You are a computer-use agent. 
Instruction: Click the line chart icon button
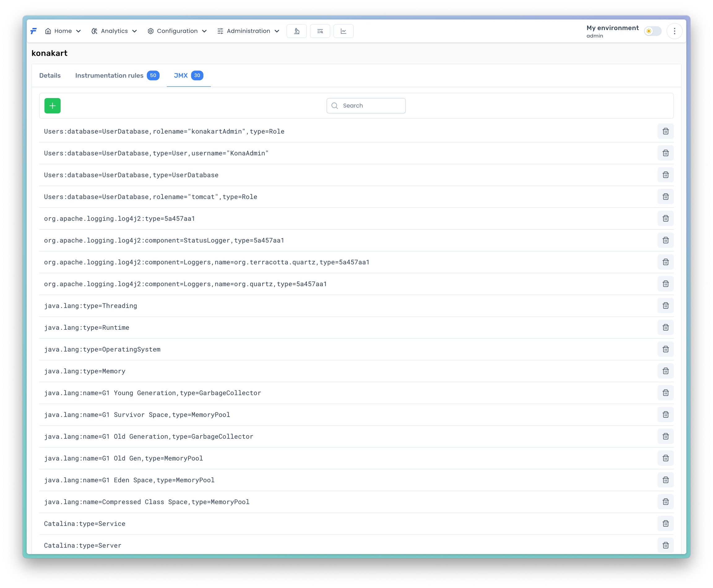click(x=343, y=31)
